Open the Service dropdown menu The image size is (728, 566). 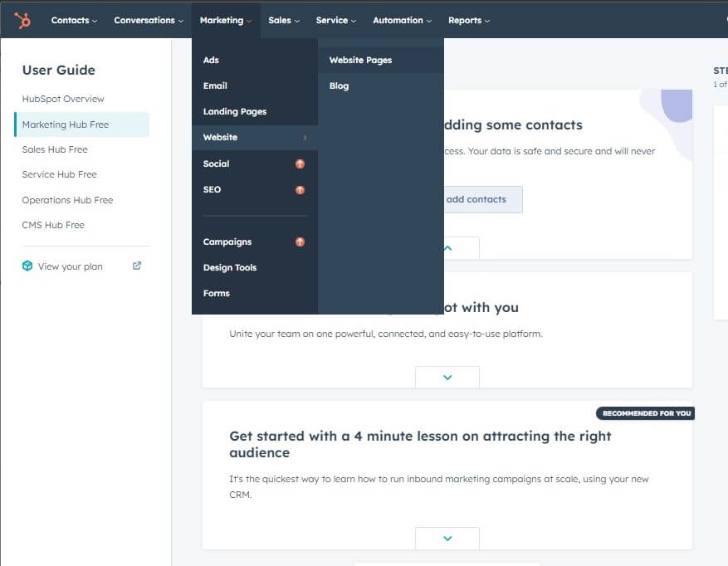(336, 21)
